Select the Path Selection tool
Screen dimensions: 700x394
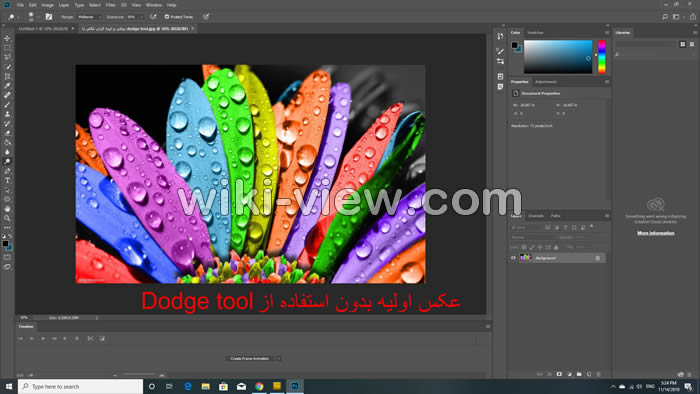(7, 190)
